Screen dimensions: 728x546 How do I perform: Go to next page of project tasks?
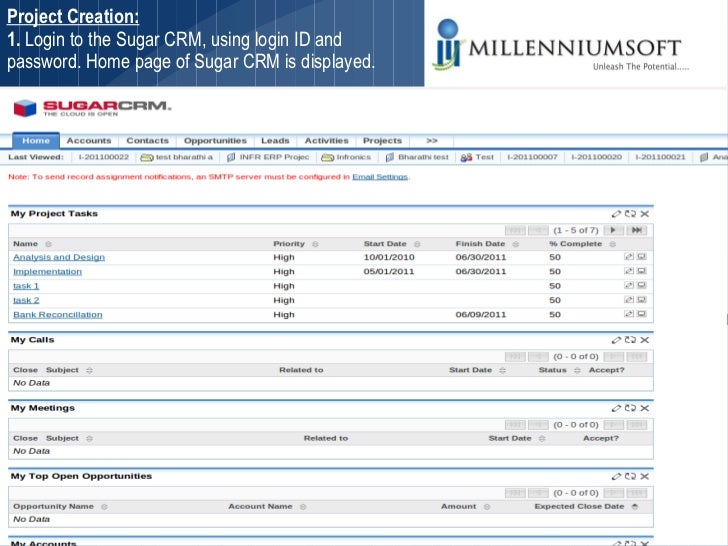(x=613, y=230)
